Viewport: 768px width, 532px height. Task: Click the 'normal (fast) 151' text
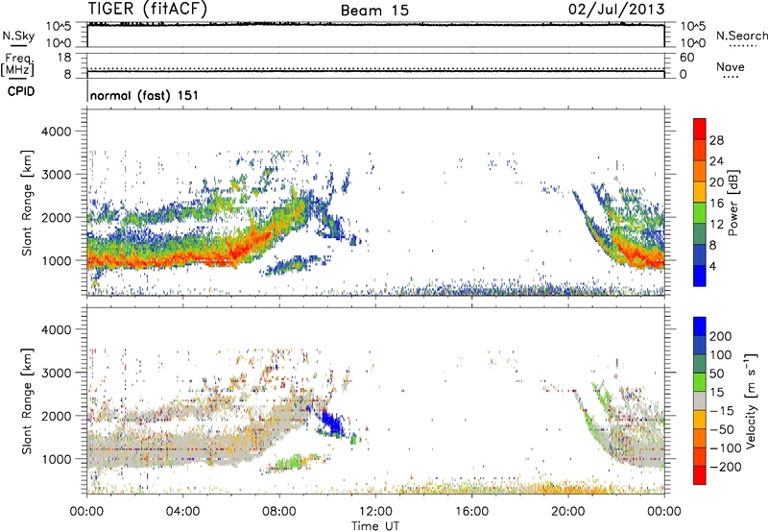click(x=144, y=95)
